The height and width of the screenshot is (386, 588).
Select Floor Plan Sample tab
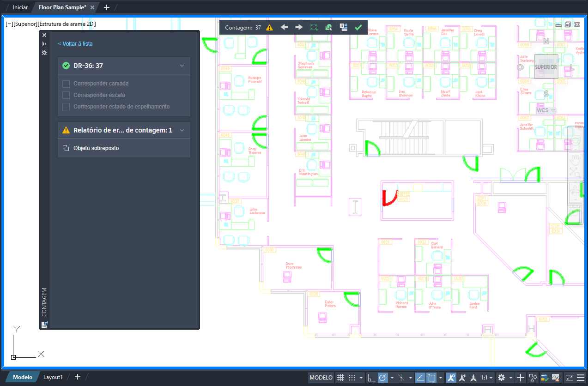point(62,7)
